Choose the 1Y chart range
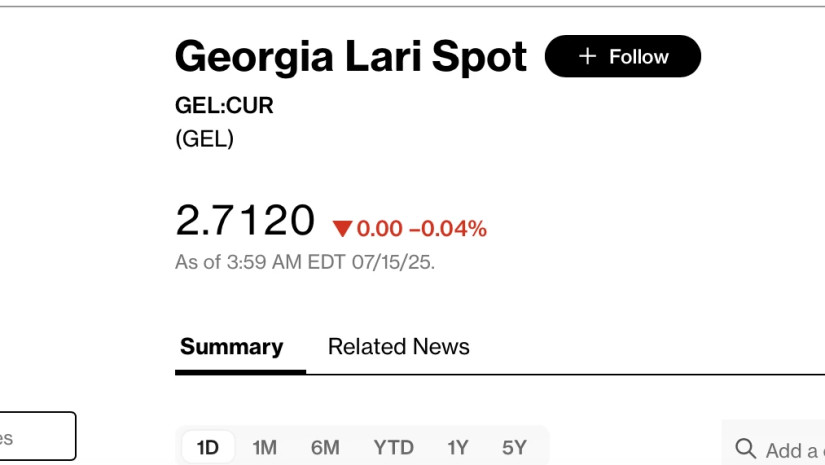 (458, 448)
